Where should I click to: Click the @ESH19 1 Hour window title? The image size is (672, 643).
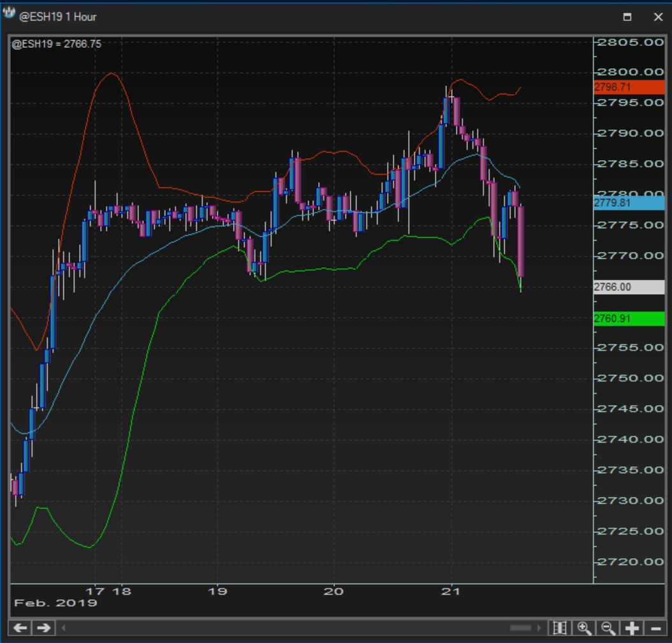pyautogui.click(x=58, y=17)
